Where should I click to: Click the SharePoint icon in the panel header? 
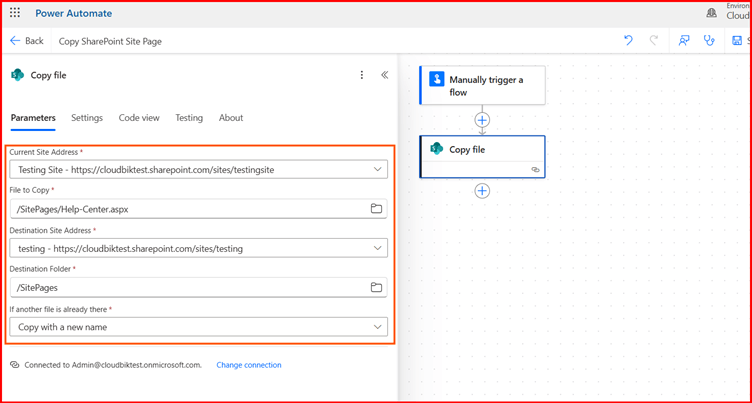click(x=17, y=75)
